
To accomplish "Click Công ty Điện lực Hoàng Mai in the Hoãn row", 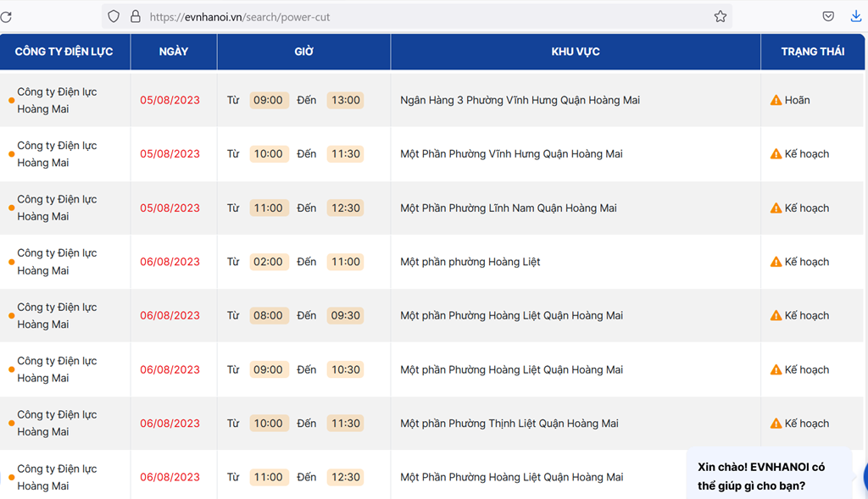I will point(57,100).
